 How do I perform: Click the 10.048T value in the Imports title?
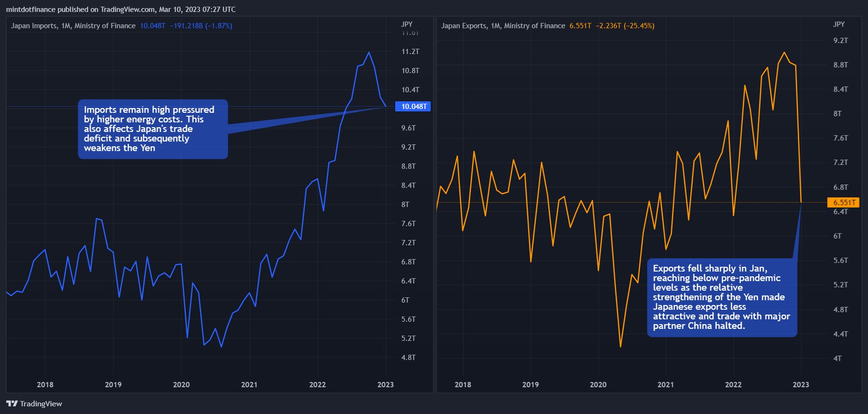point(152,26)
